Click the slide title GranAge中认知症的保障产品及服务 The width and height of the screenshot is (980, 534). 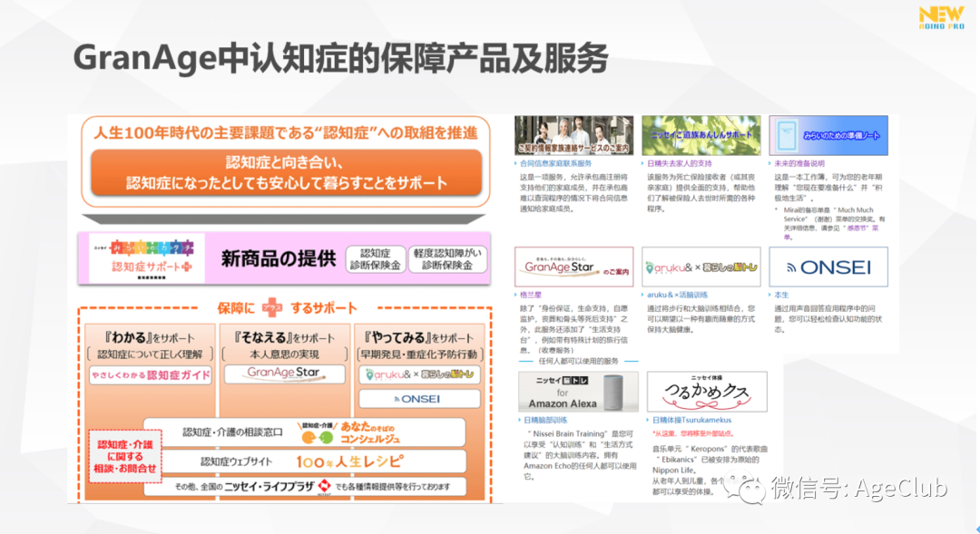click(x=340, y=58)
